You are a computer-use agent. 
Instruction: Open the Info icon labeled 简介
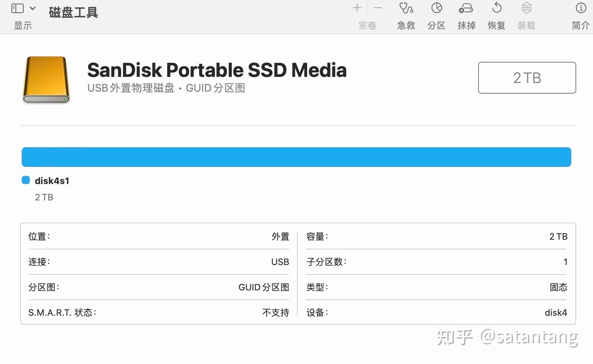[581, 8]
